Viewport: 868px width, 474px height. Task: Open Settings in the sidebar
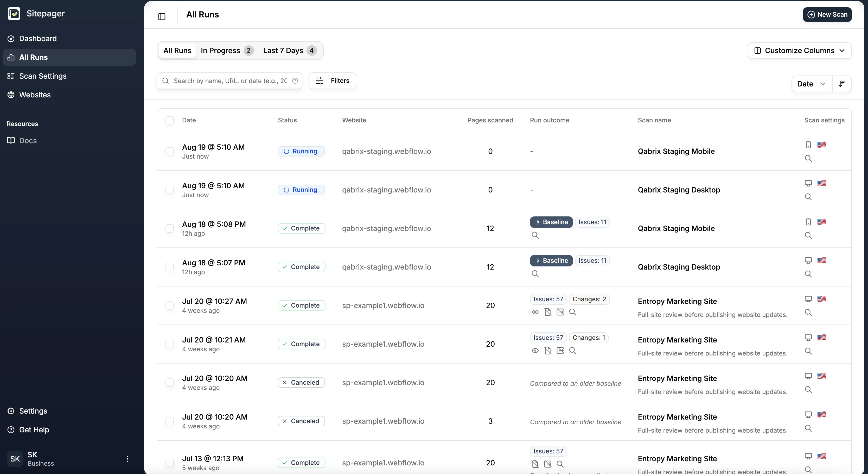(69, 411)
